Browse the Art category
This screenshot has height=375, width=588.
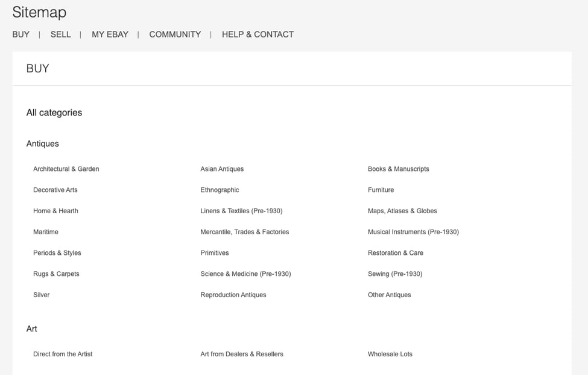31,329
